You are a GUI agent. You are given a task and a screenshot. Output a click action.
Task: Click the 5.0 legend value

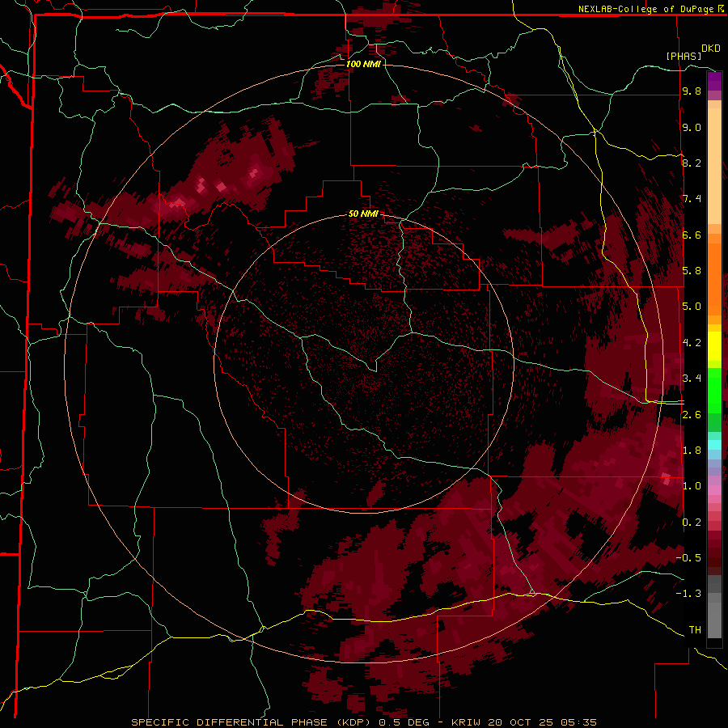coord(692,307)
